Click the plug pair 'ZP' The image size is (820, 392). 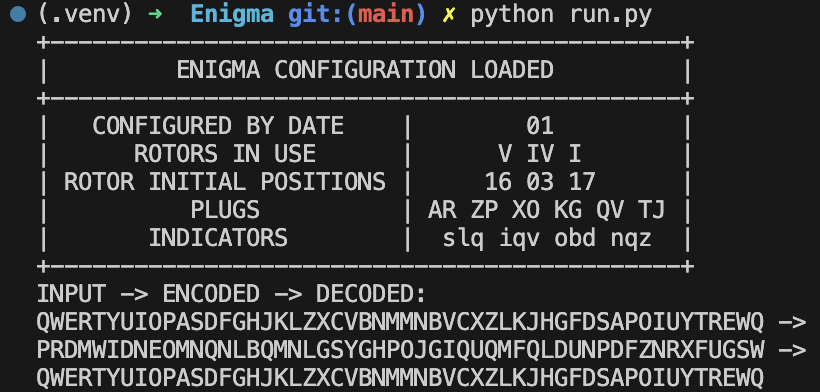(484, 210)
